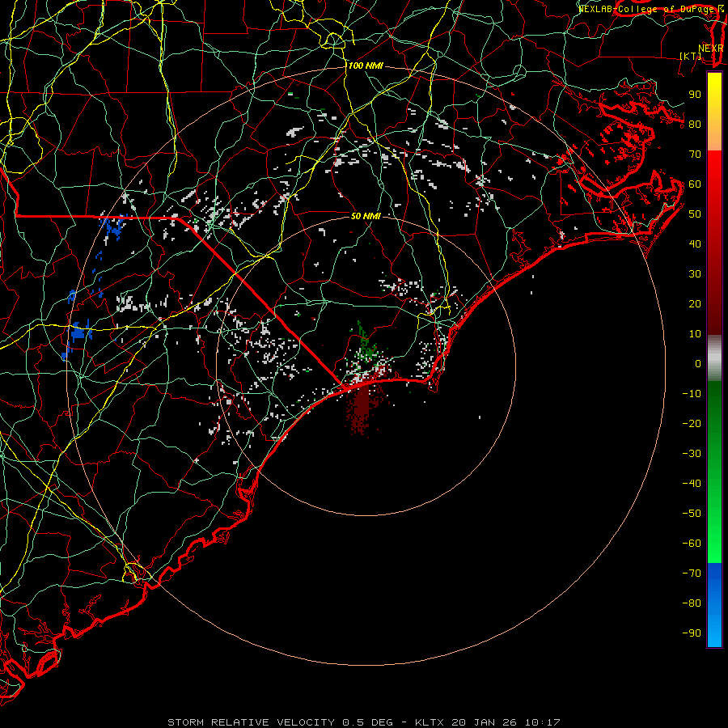Click the -50 scale value

[692, 514]
